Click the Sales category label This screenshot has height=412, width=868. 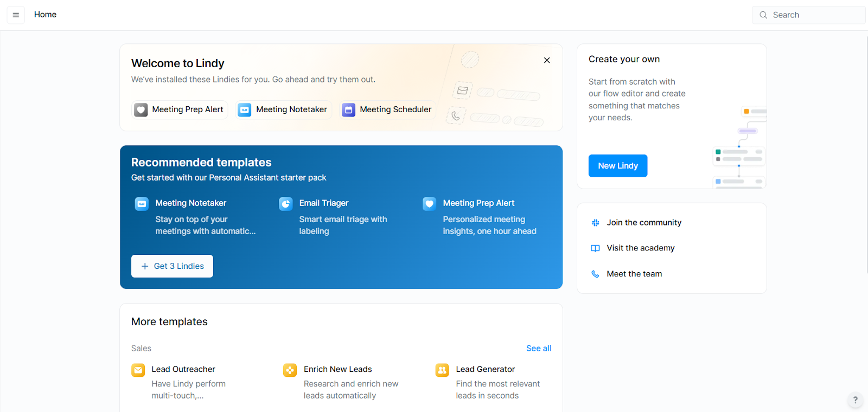coord(141,348)
